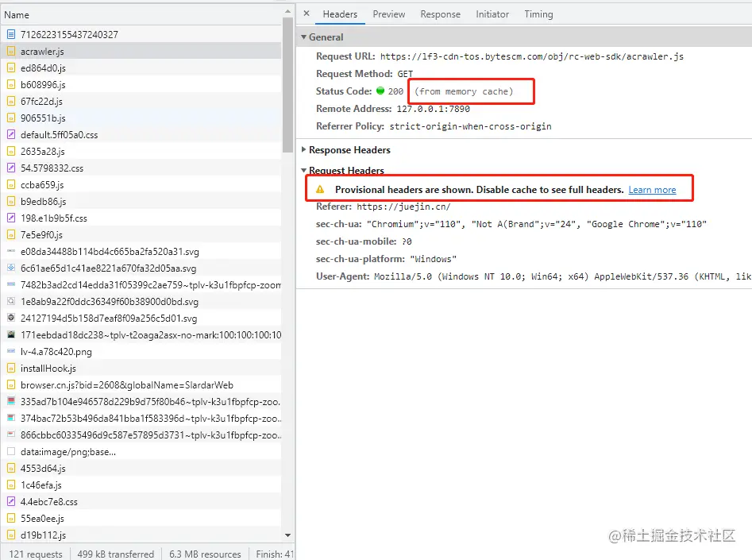Select the 335ad7b104e946578d229b9d75f80b46 image request
The width and height of the screenshot is (752, 560).
[x=151, y=402]
